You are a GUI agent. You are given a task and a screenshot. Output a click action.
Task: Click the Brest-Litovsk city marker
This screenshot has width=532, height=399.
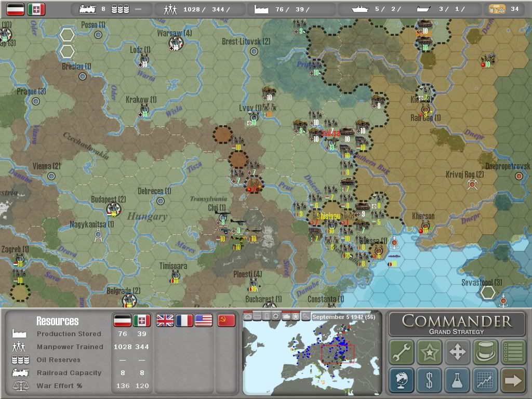point(254,51)
